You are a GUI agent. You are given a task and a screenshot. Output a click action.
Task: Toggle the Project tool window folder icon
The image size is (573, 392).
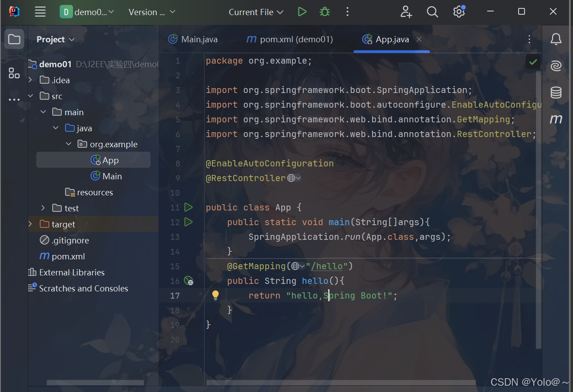14,39
